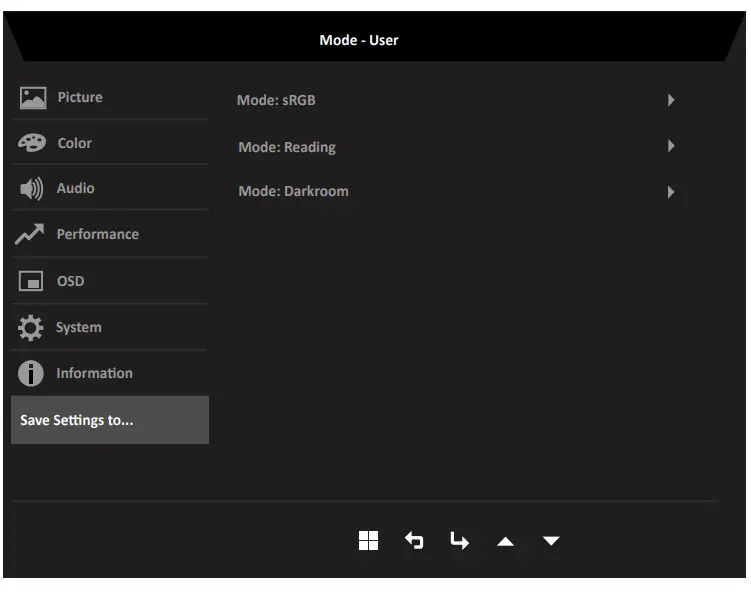Open the Information menu

click(110, 374)
